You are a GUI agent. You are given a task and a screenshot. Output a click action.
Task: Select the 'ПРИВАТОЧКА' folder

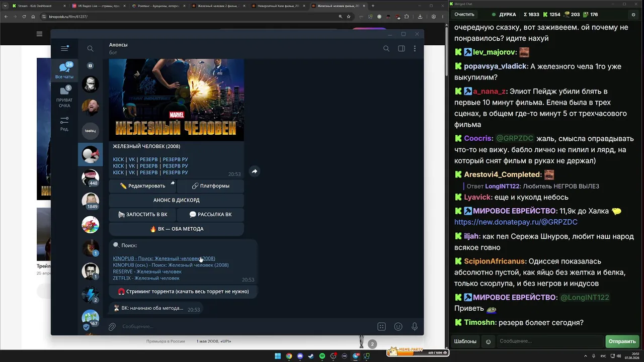[64, 97]
